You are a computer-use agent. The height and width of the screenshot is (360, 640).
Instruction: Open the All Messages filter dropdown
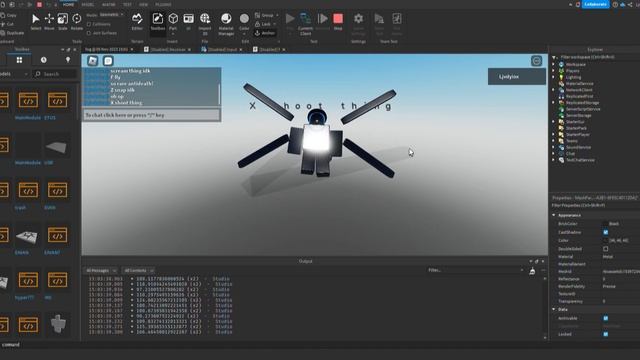[101, 271]
